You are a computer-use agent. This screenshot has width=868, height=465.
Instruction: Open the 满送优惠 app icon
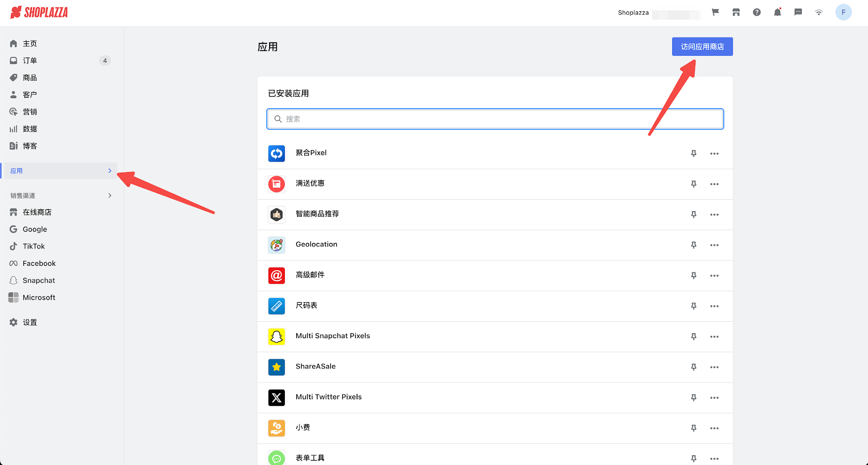tap(277, 184)
